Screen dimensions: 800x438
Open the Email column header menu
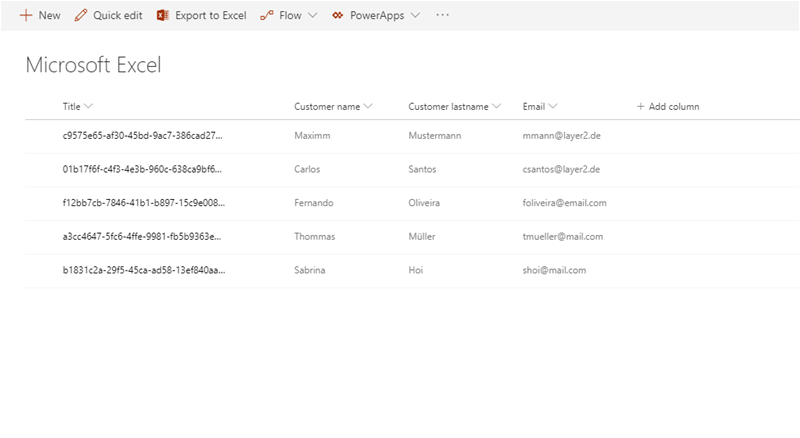point(553,106)
